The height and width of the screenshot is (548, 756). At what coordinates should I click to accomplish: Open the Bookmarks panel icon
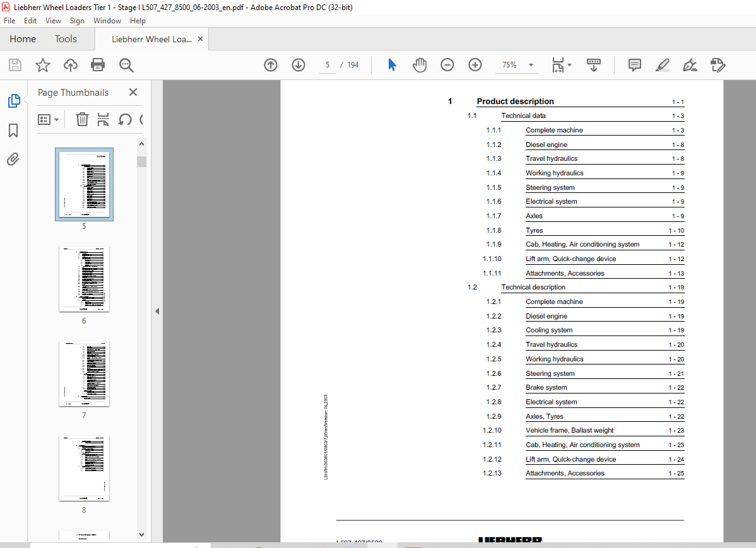click(x=13, y=130)
